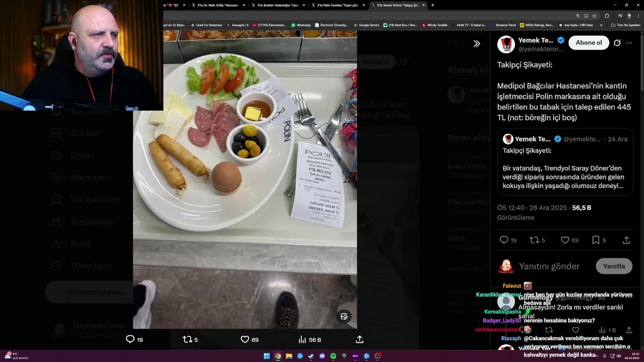Click the Chrome icon in taskbar

pyautogui.click(x=278, y=356)
